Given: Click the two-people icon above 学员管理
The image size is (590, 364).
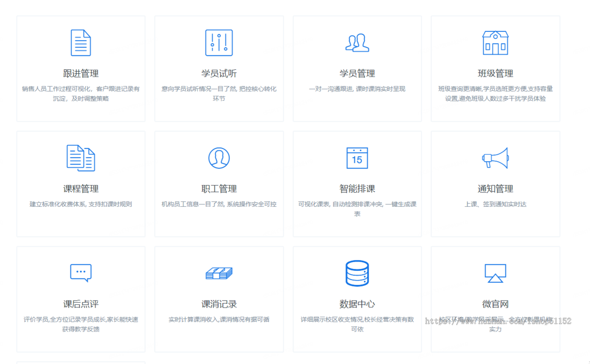Looking at the screenshot, I should (357, 43).
